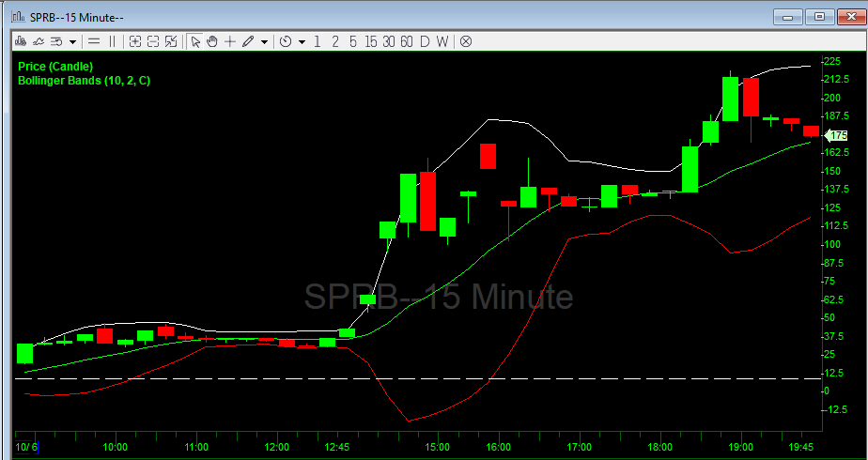
Task: Toggle the arrow pointer tool
Action: [x=195, y=41]
